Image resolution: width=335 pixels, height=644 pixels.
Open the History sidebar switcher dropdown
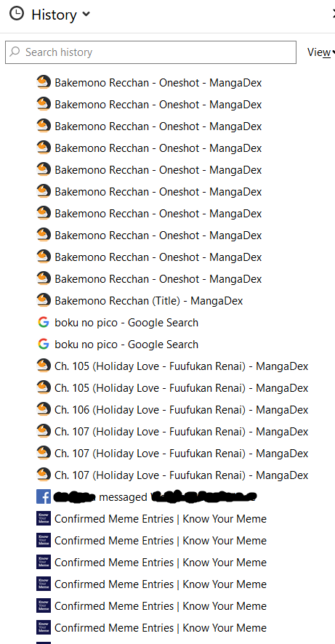tap(60, 15)
